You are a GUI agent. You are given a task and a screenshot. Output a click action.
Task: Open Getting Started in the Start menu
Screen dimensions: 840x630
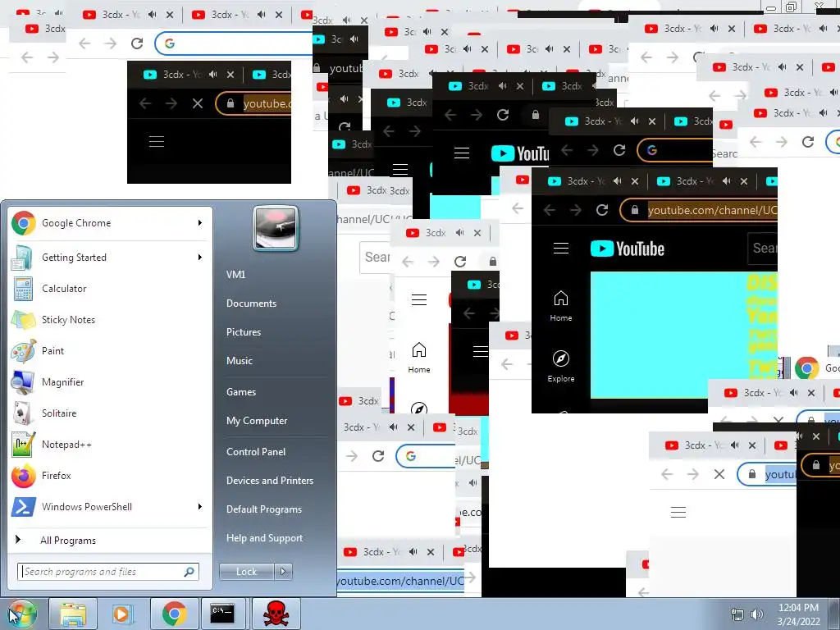[x=110, y=258]
